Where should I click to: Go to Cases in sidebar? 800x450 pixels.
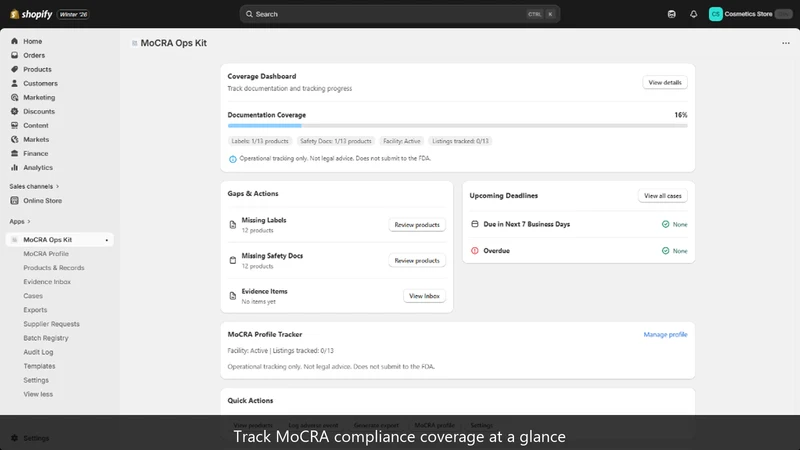[33, 296]
